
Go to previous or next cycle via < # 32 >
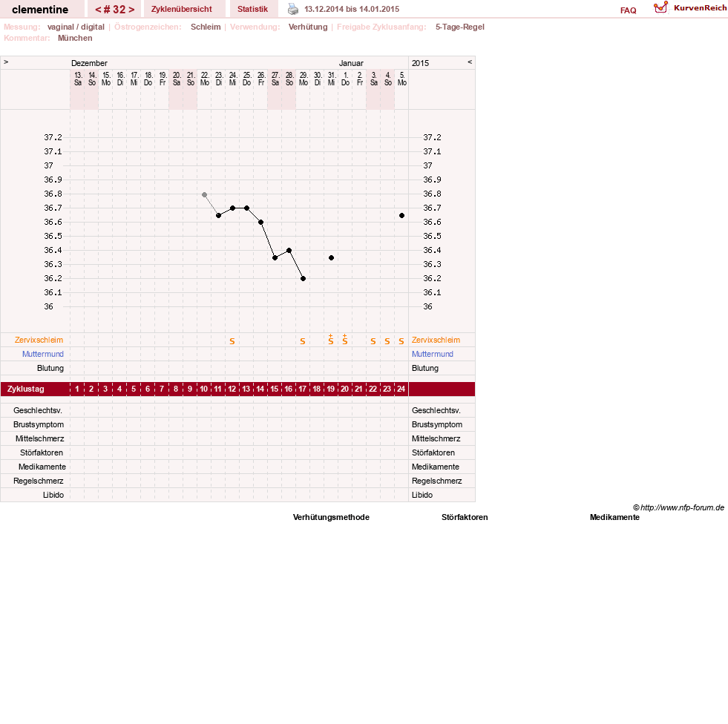tap(115, 10)
